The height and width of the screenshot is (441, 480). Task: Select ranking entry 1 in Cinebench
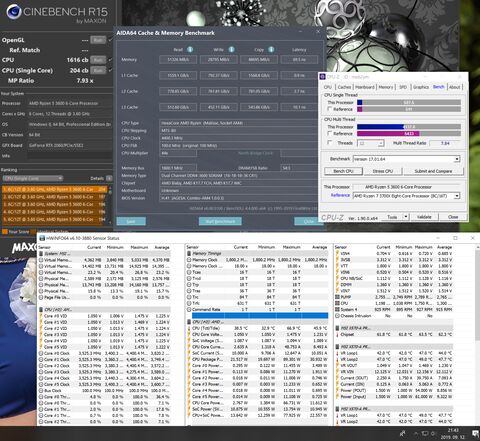pos(54,189)
